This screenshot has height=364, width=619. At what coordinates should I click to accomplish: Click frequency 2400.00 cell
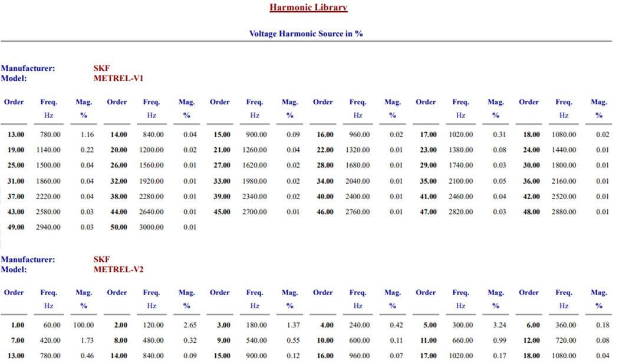point(358,196)
